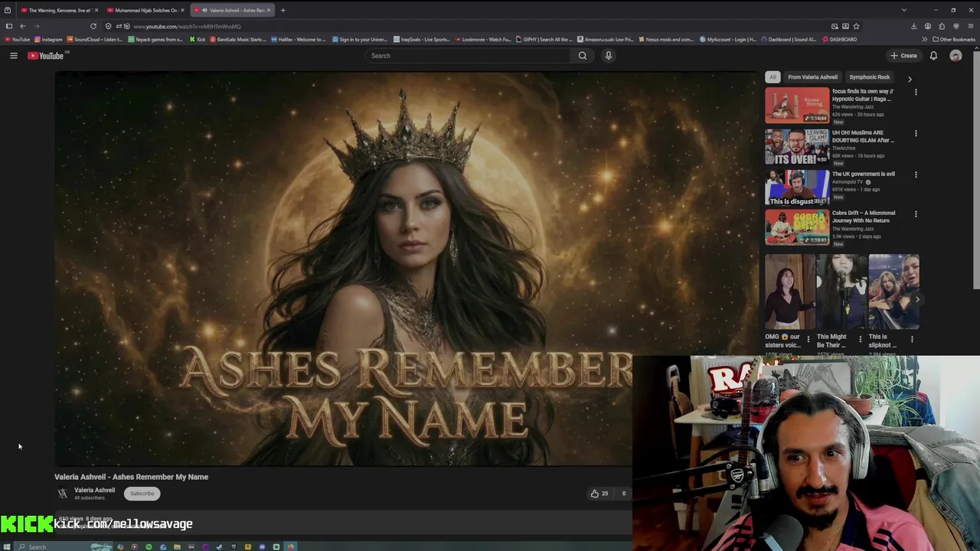Open the YouTube guide hamburger menu
This screenshot has width=980, height=551.
click(13, 55)
